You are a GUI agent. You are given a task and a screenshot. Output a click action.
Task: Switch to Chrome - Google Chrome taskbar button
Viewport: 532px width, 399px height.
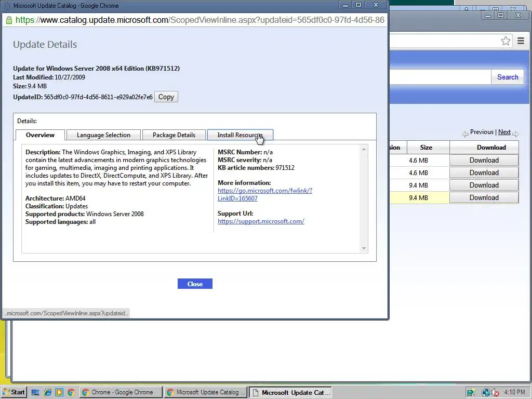point(121,392)
